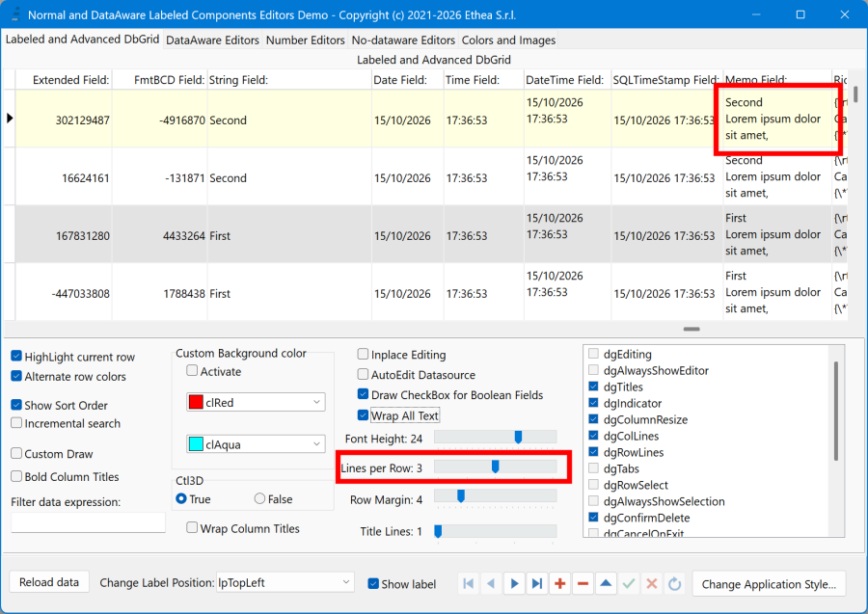Click the Filter data expression input
868x614 pixels.
pos(88,522)
